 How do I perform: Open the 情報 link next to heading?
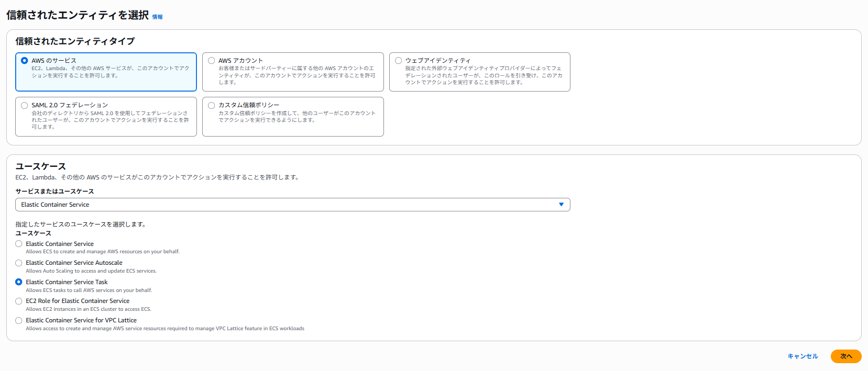point(158,17)
